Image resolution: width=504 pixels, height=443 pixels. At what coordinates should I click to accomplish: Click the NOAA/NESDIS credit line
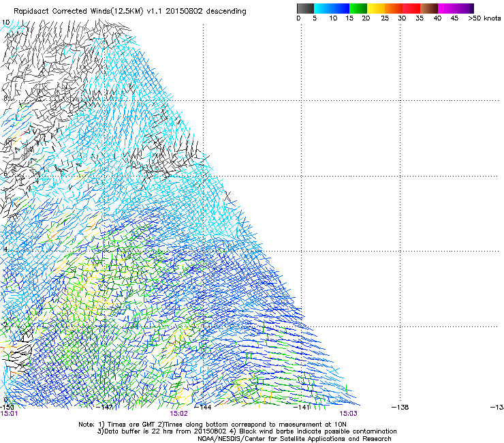[x=294, y=439]
